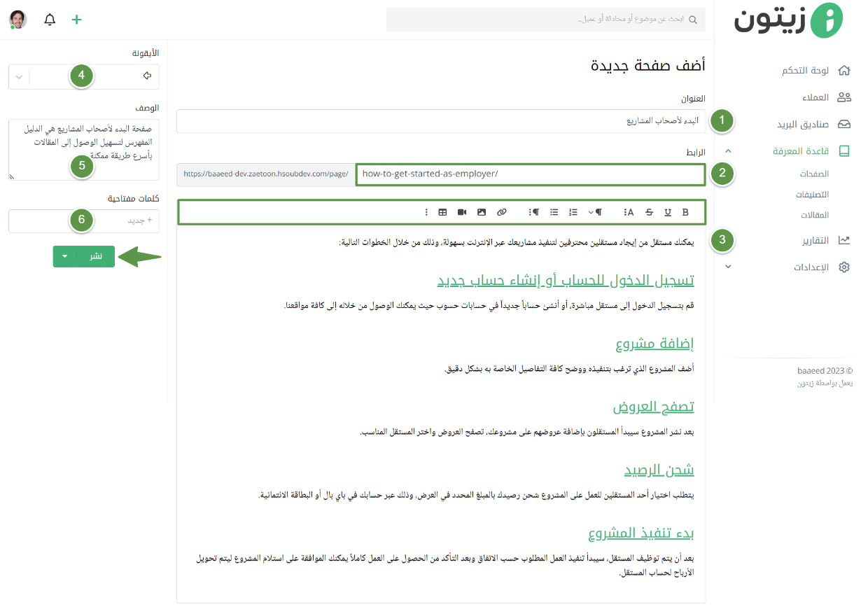This screenshot has height=616, width=861.
Task: Open the font options (A) toolbar menu
Action: point(629,212)
